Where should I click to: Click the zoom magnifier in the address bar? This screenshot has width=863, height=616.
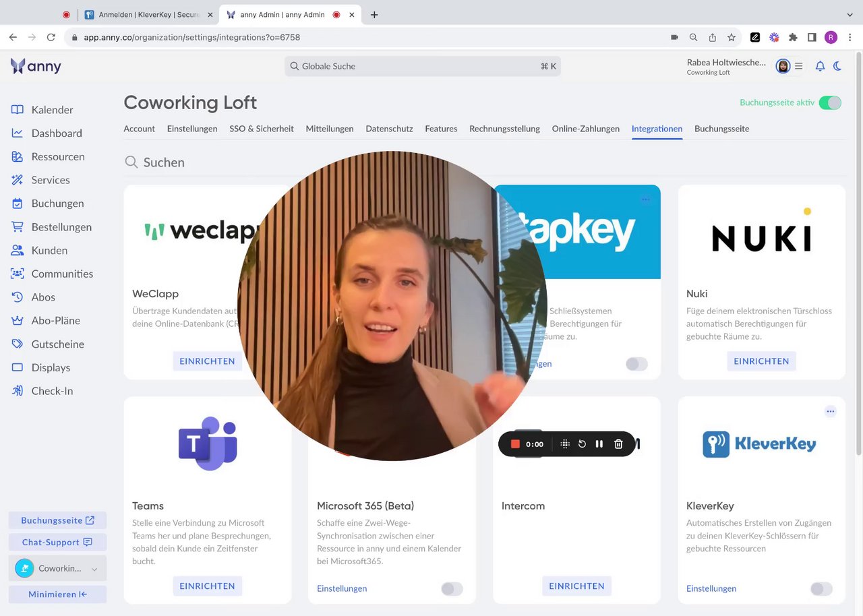[x=693, y=37]
